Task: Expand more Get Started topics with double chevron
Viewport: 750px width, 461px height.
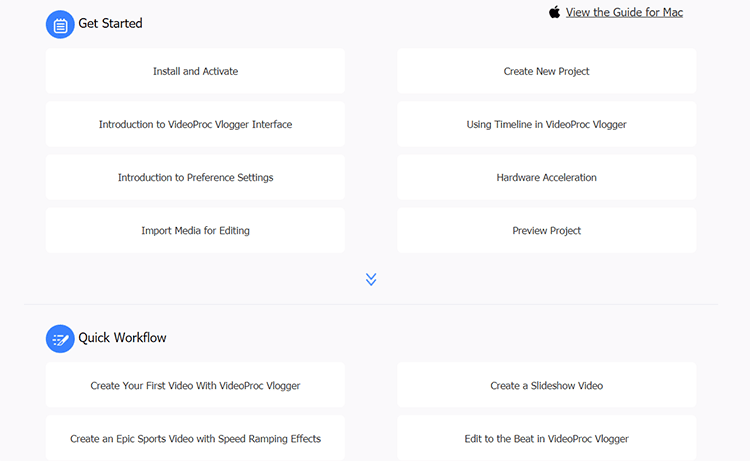Action: pyautogui.click(x=371, y=279)
